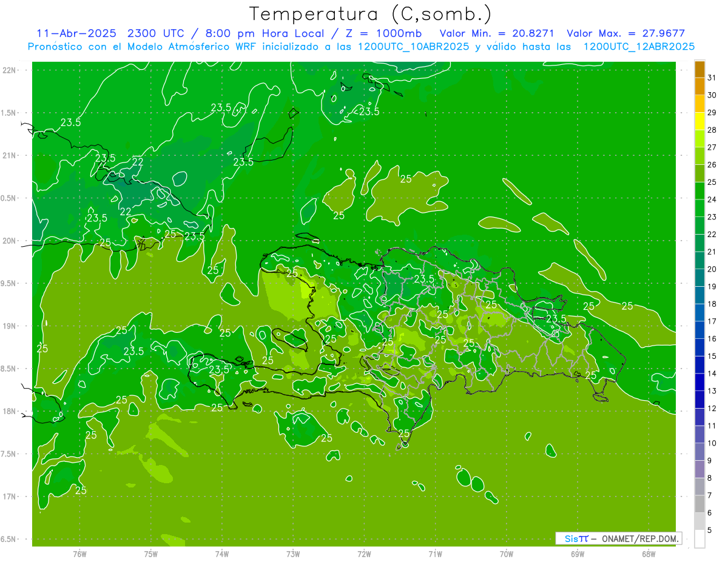Pick the green swatch between 23 and 24
728x562 pixels.
[x=699, y=209]
